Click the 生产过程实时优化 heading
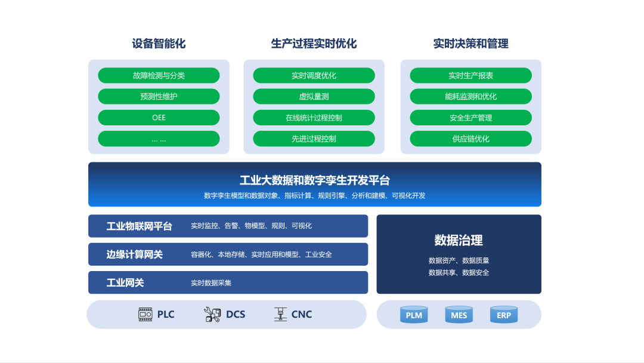 click(314, 44)
